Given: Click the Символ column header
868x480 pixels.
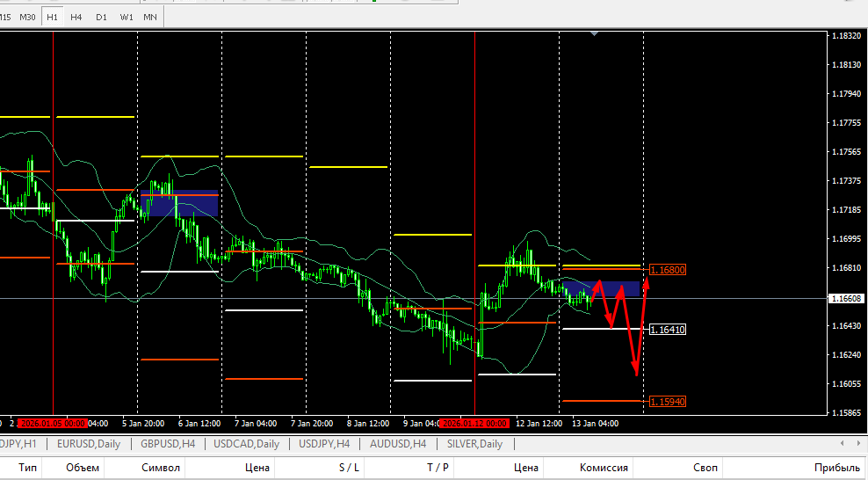Looking at the screenshot, I should (161, 468).
